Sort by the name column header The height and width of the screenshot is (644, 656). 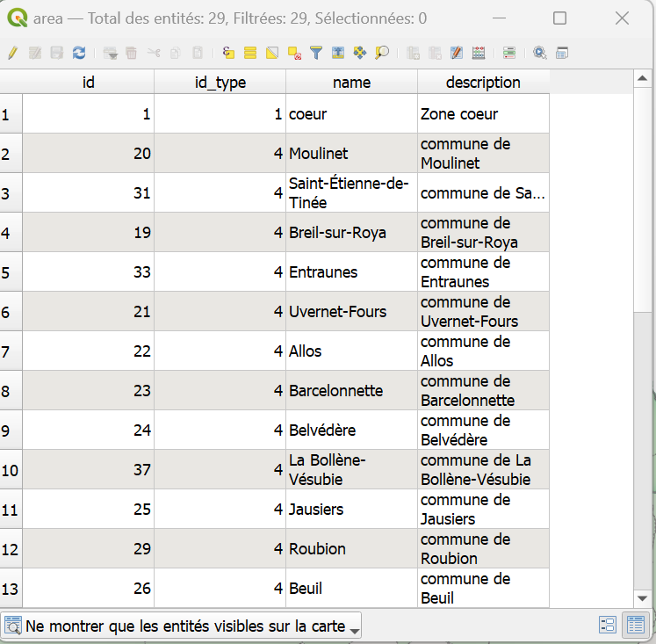pyautogui.click(x=352, y=83)
